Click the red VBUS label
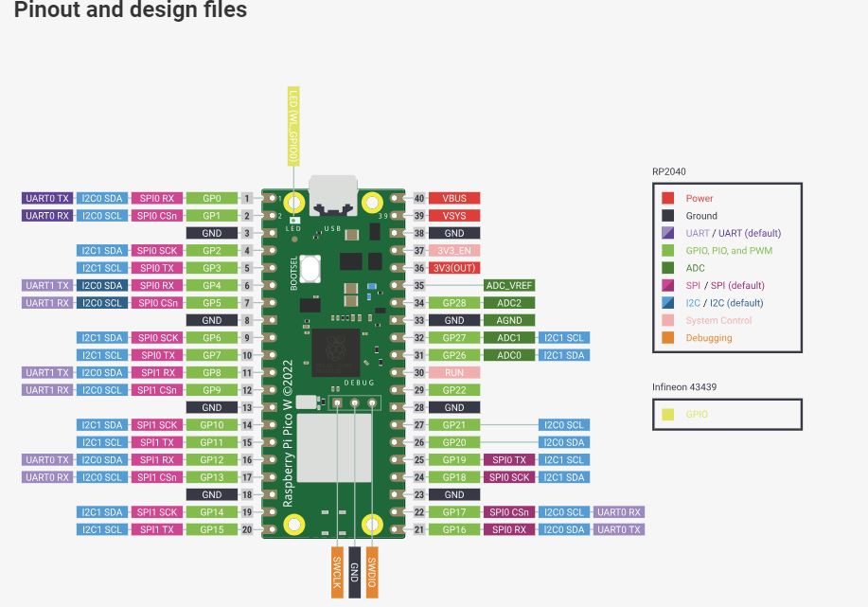 coord(454,198)
